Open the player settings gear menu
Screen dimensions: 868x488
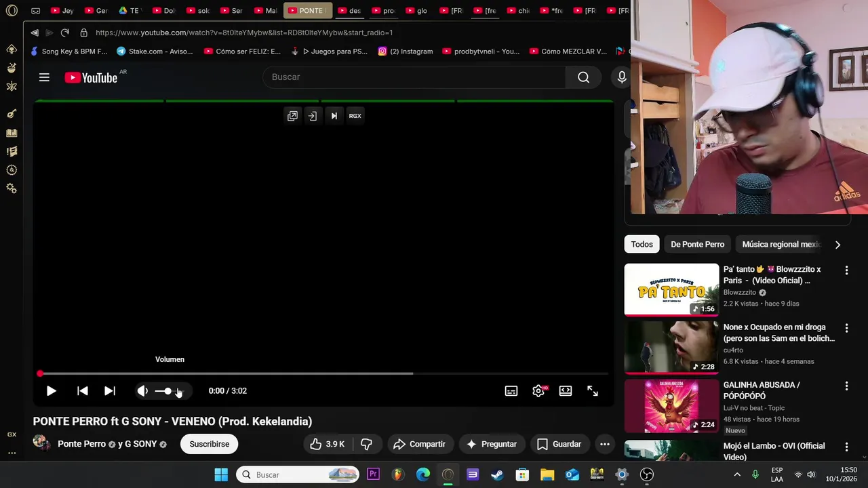(x=538, y=391)
